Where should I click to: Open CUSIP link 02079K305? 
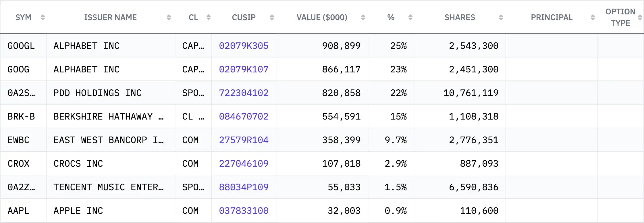point(244,46)
